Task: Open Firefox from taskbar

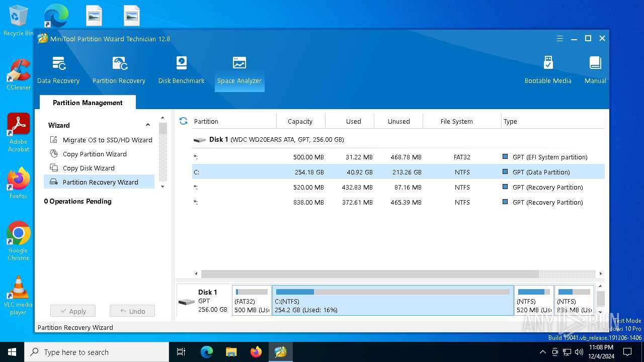Action: (x=256, y=352)
